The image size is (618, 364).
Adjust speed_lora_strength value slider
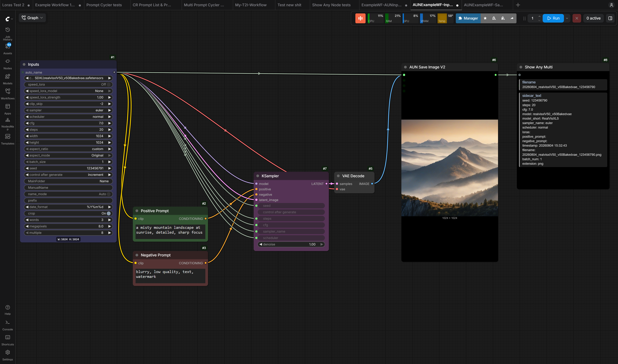coord(68,97)
